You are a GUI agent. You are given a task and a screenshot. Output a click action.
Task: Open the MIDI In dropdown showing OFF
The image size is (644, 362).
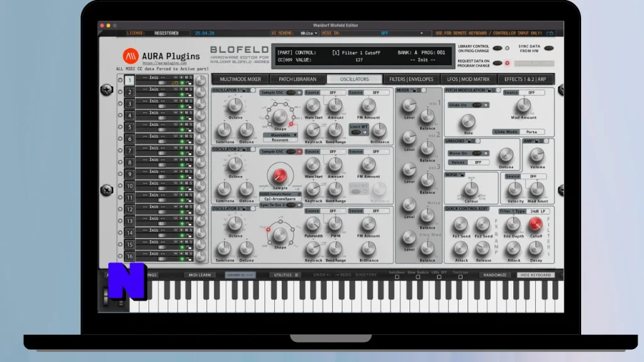coord(384,33)
